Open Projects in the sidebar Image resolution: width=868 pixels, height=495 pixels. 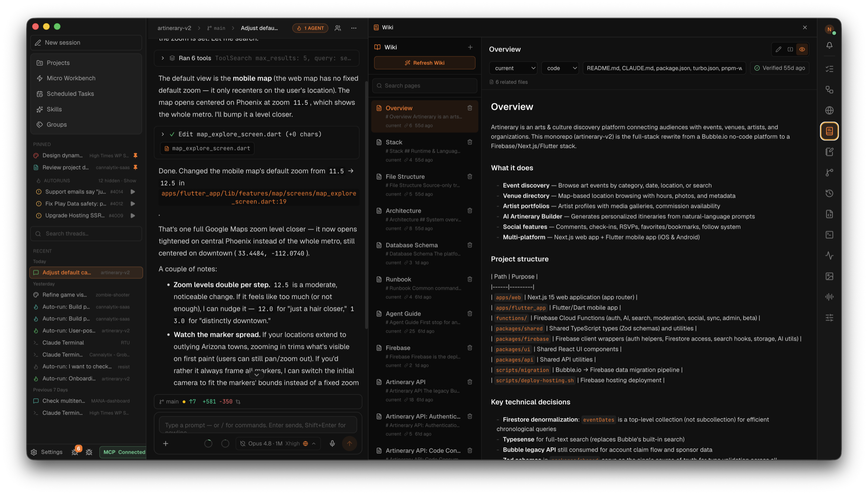(86, 63)
